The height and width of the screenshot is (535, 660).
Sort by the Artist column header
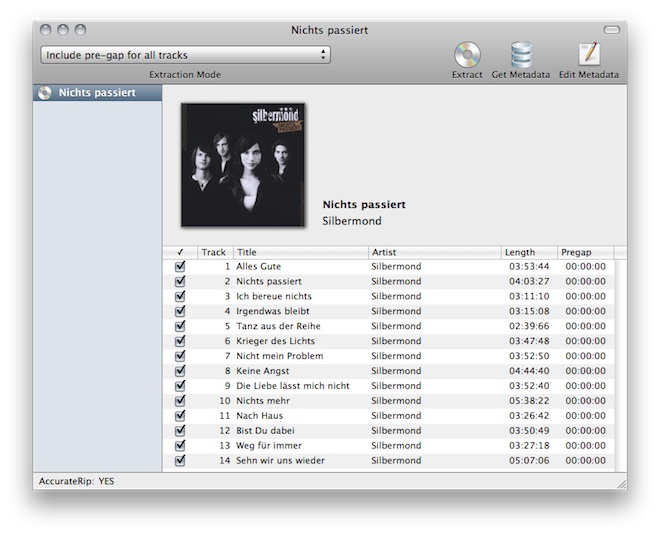[435, 252]
